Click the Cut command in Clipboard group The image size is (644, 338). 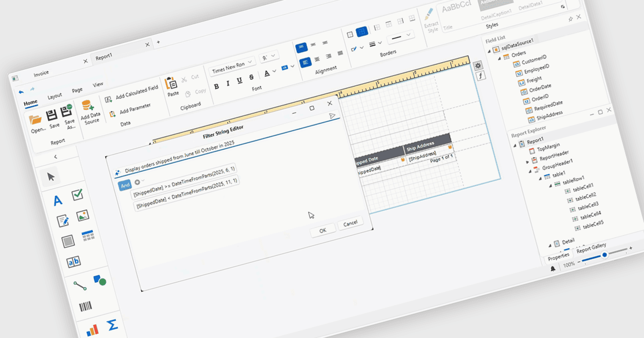pos(189,78)
